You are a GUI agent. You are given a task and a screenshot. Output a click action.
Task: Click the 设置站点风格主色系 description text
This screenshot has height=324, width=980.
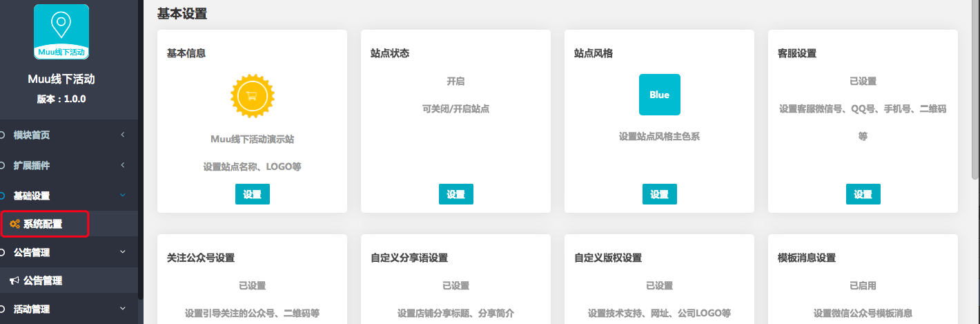(660, 136)
